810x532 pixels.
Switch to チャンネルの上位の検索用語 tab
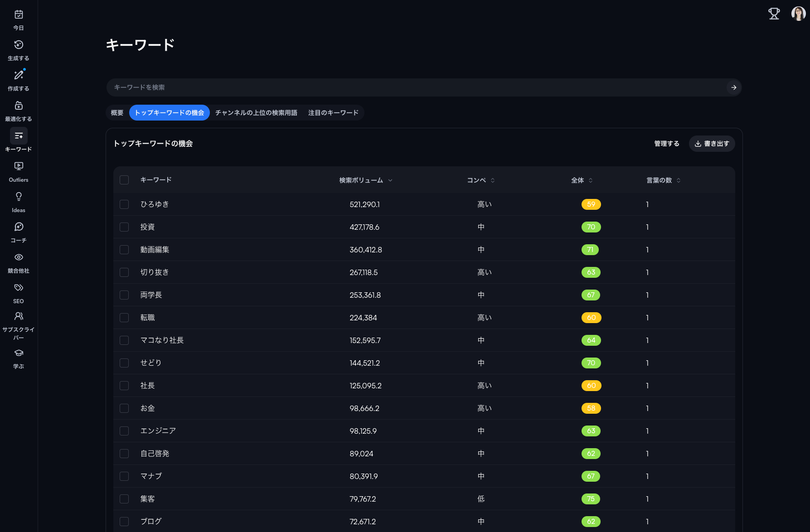pyautogui.click(x=256, y=113)
